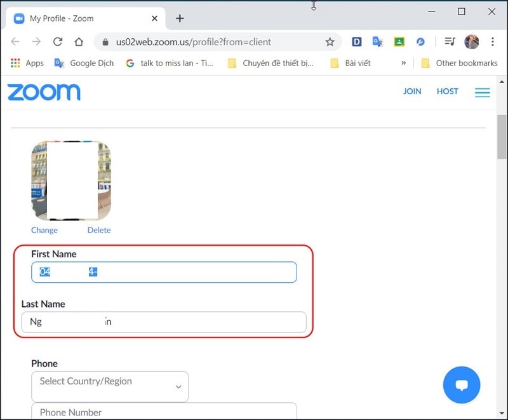The image size is (508, 420).
Task: Click the Zoom logo
Action: pos(44,92)
